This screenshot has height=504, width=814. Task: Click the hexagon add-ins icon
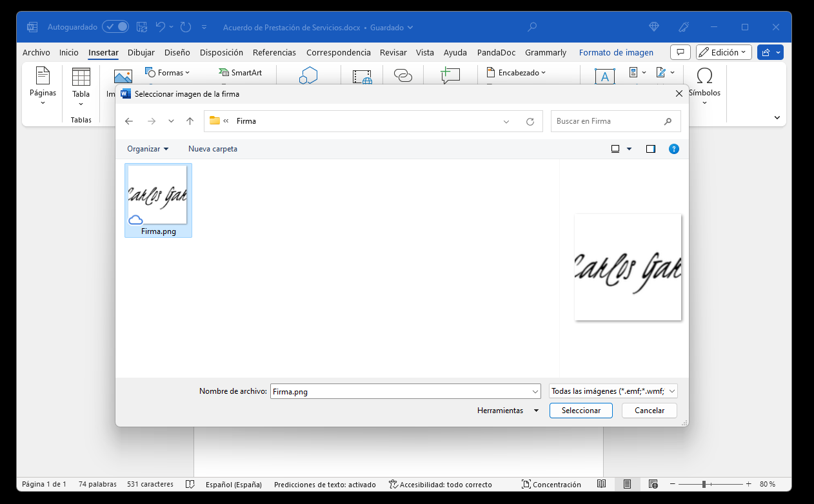point(308,75)
